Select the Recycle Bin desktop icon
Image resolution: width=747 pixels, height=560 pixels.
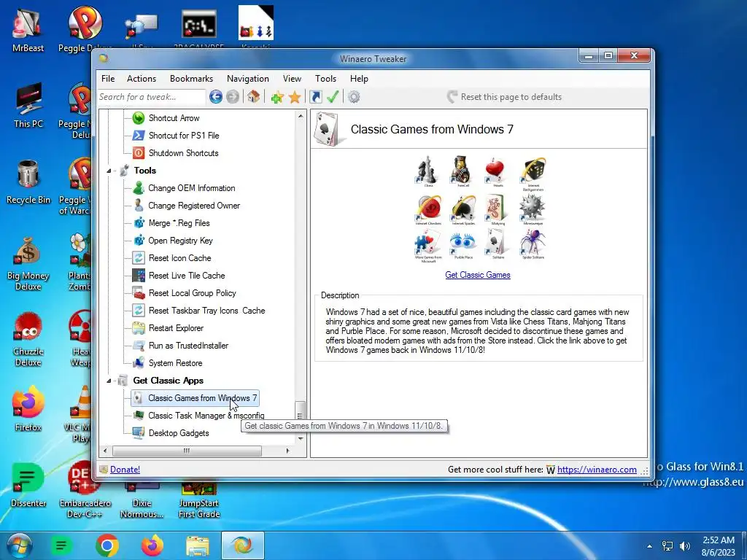click(x=28, y=182)
